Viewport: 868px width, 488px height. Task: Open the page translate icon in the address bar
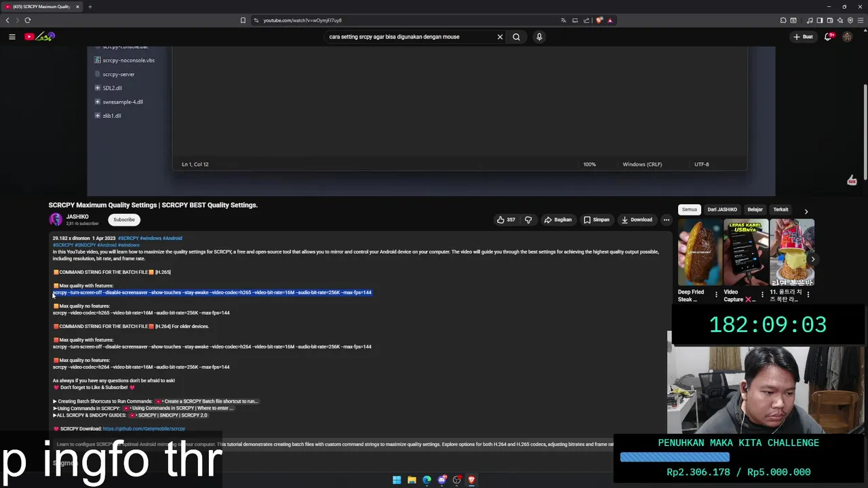[x=563, y=20]
